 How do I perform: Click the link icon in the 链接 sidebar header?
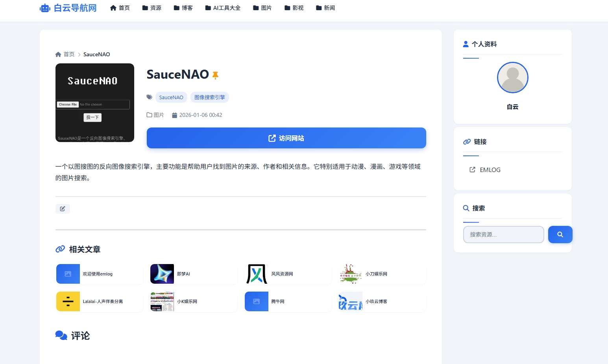click(467, 142)
